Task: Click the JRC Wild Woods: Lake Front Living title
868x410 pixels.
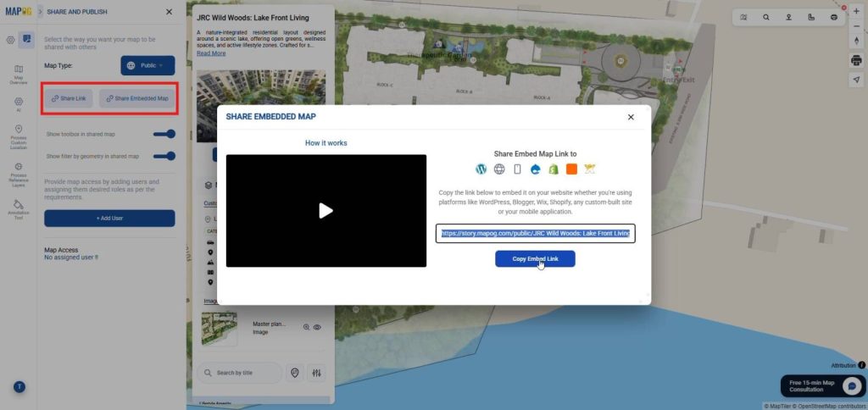Action: [253, 18]
